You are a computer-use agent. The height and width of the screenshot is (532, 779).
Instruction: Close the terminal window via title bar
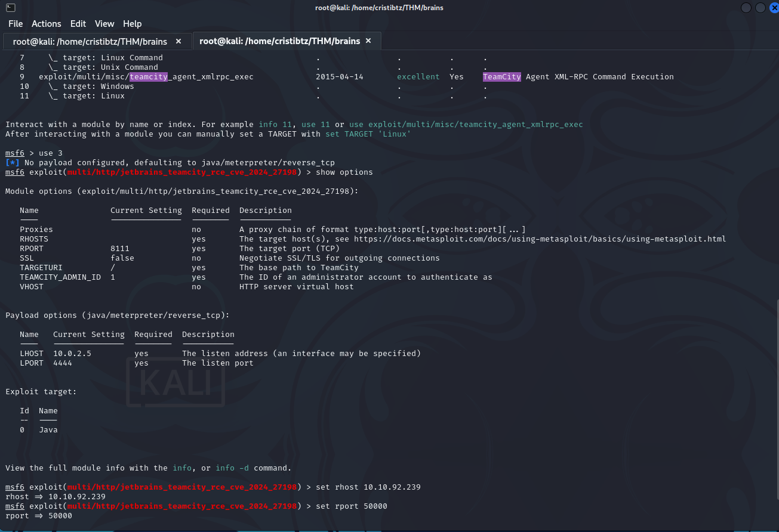773,8
